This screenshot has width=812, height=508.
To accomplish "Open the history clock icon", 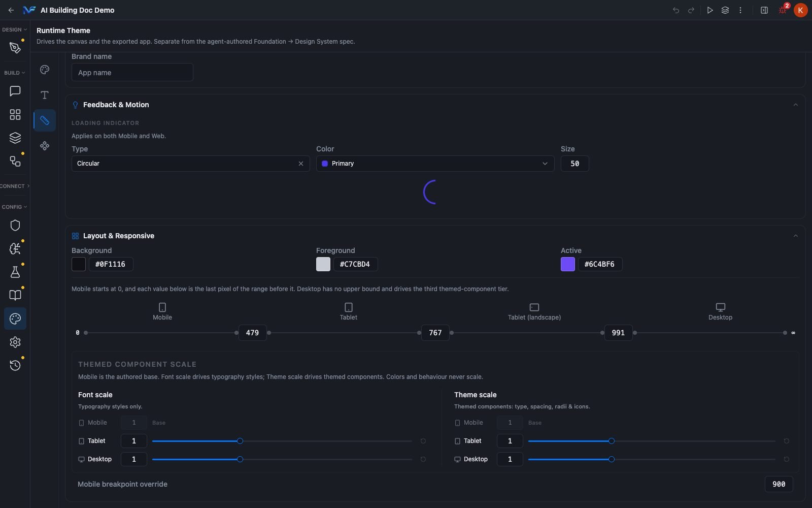I will tap(15, 365).
